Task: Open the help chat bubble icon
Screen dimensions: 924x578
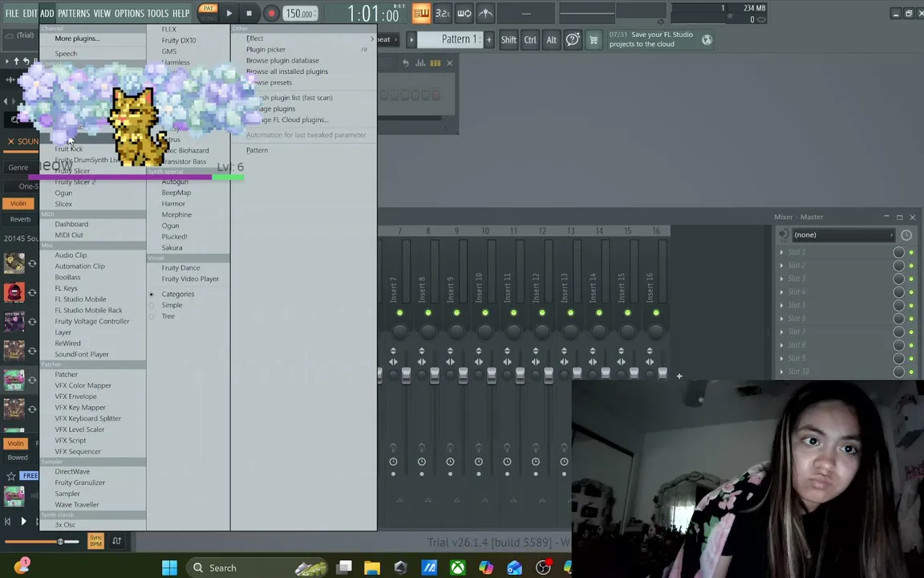Action: 572,40
